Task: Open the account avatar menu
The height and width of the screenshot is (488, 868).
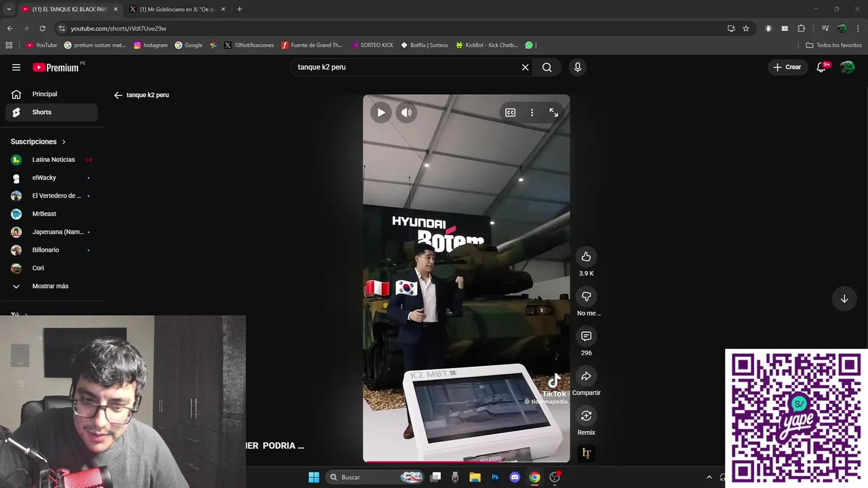Action: coord(847,67)
